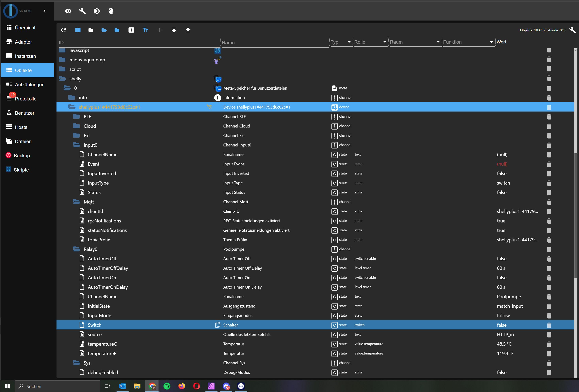This screenshot has width=579, height=392.
Task: Go to the Protokolle menu item
Action: [25, 99]
